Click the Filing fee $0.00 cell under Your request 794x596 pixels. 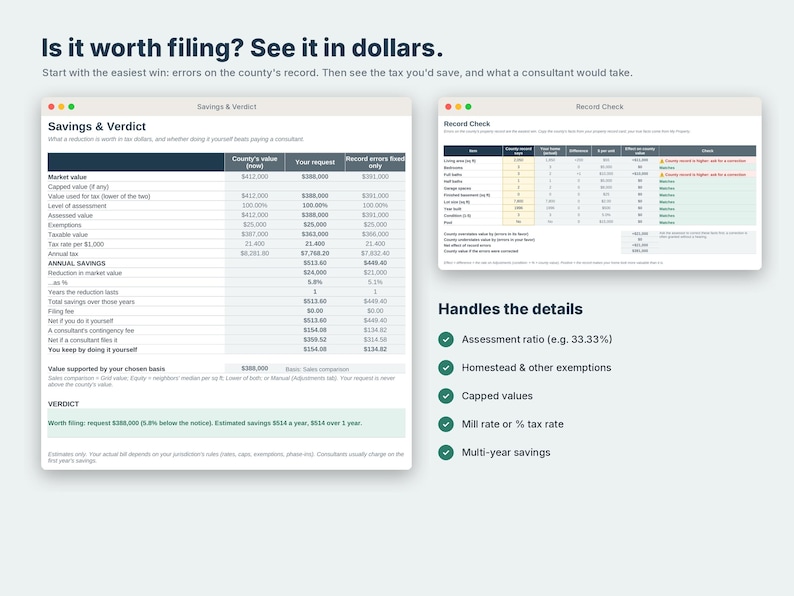coord(314,311)
